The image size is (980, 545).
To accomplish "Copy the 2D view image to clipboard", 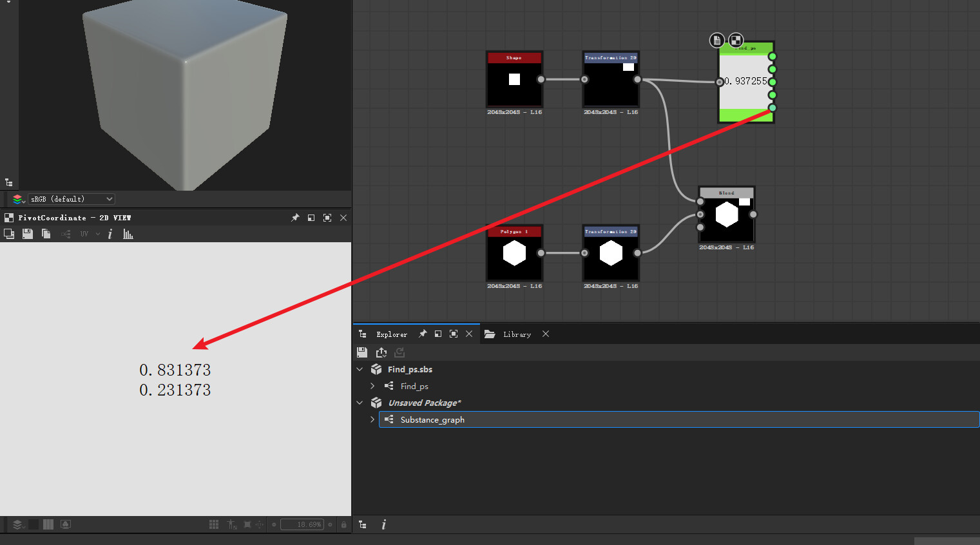I will pyautogui.click(x=45, y=233).
